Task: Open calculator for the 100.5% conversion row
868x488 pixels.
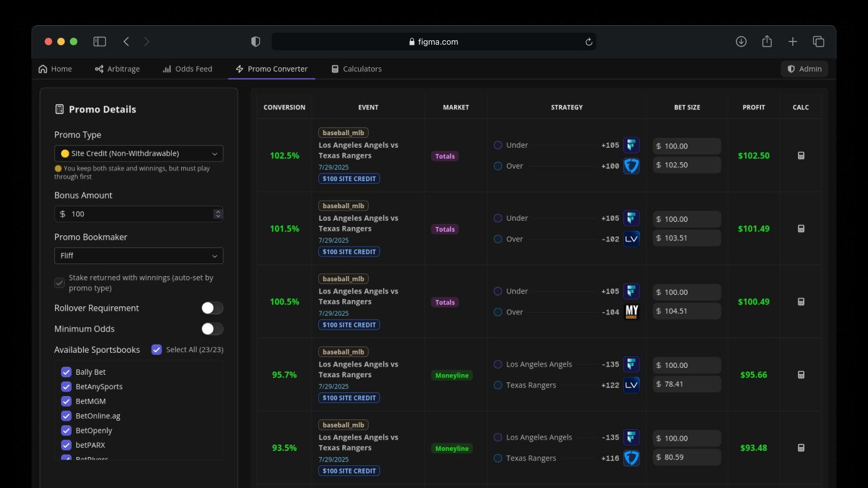Action: point(801,301)
